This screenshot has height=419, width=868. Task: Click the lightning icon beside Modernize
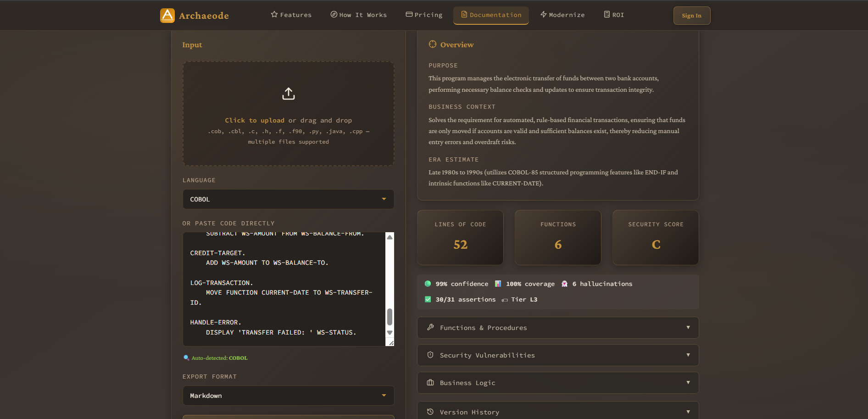tap(544, 15)
